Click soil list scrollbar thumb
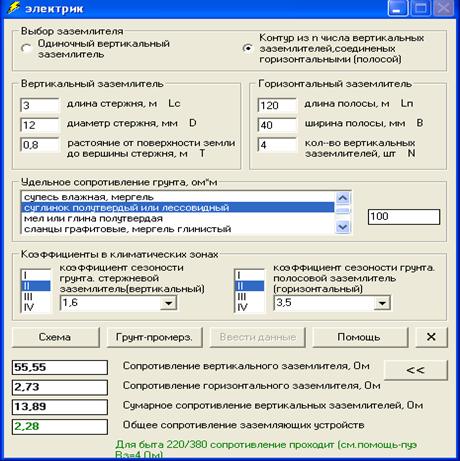Viewport: 460px width, 461px height. [x=343, y=210]
